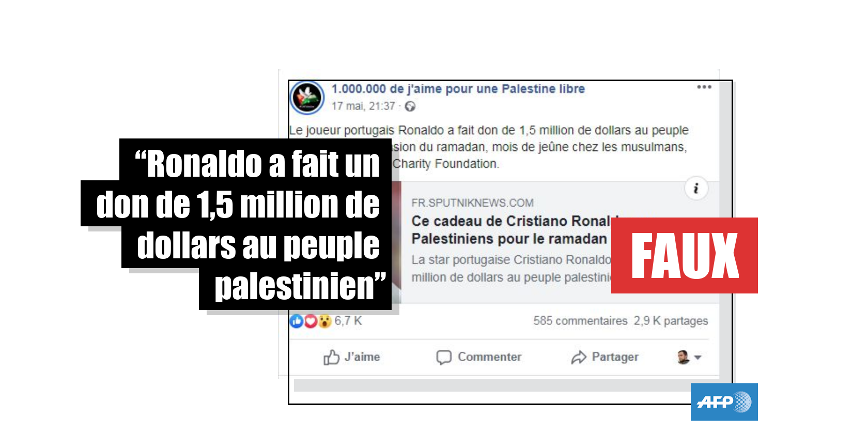Click the J'aime thumbs-up button
868x434 pixels.
click(x=351, y=357)
